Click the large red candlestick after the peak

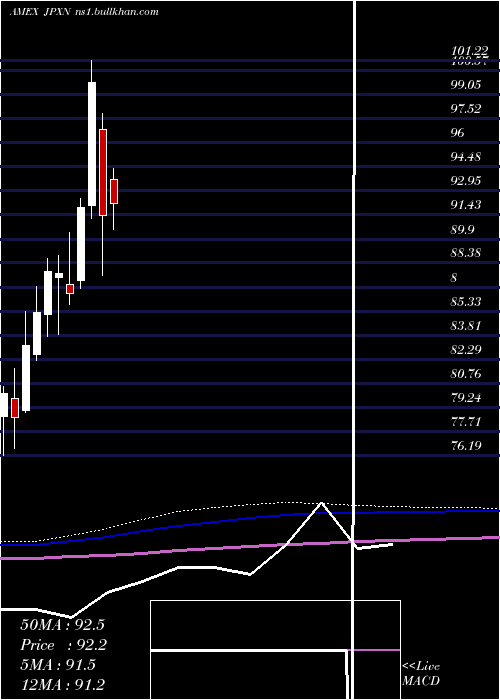click(x=103, y=172)
